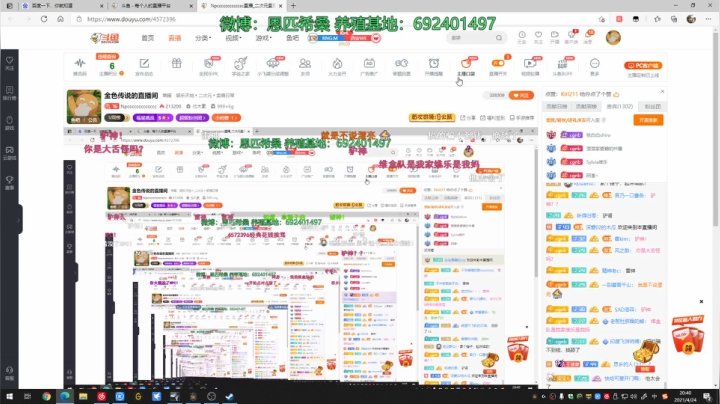Close the like notification panel
720x404 pixels.
(662, 92)
